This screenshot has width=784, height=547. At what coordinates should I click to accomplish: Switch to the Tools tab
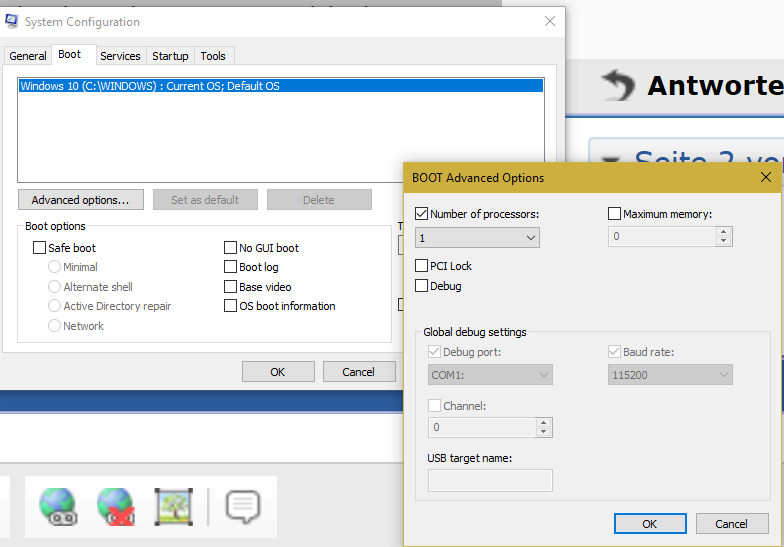pos(213,56)
